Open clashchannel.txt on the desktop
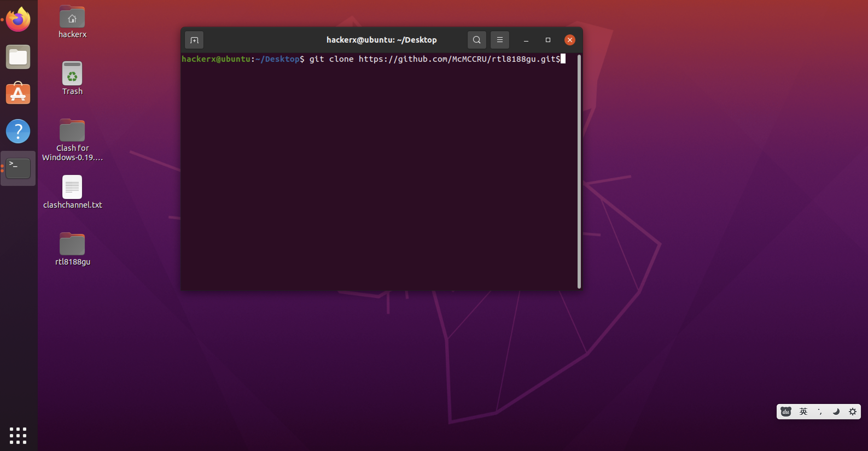Viewport: 868px width, 451px height. point(72,187)
